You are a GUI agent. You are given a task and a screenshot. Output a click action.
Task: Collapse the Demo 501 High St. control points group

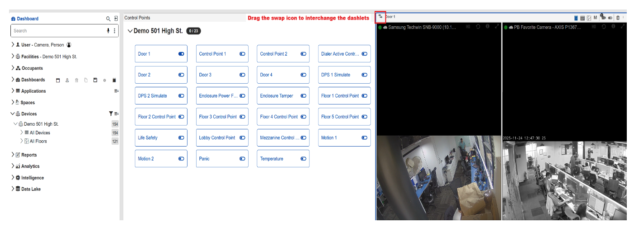point(130,31)
